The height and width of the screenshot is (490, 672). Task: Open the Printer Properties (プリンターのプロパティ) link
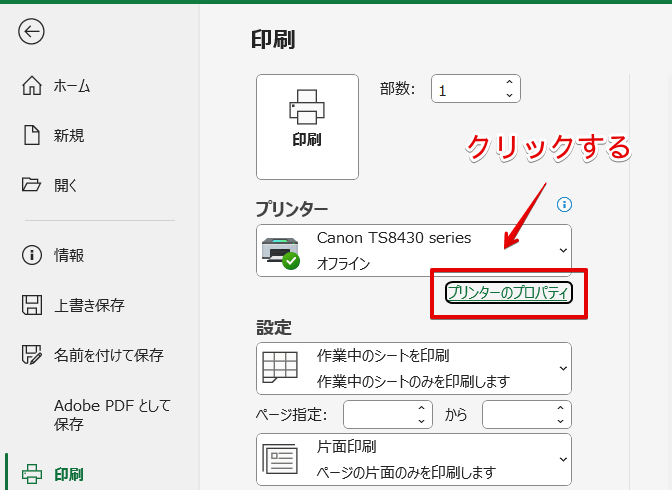509,292
